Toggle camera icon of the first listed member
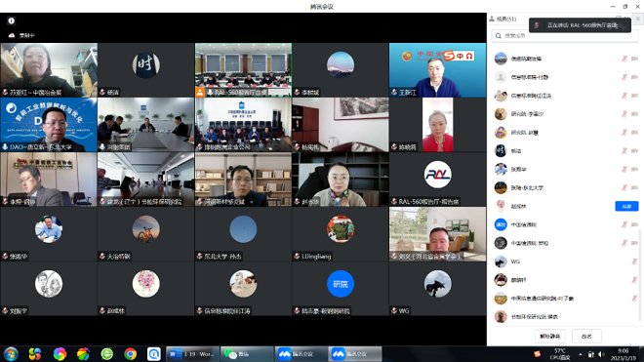 click(x=634, y=59)
